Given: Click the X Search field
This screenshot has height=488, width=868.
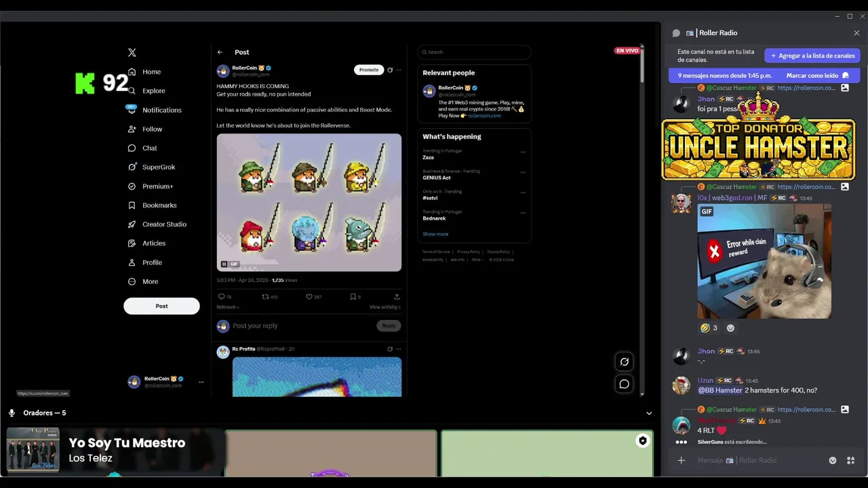Looking at the screenshot, I should 474,52.
